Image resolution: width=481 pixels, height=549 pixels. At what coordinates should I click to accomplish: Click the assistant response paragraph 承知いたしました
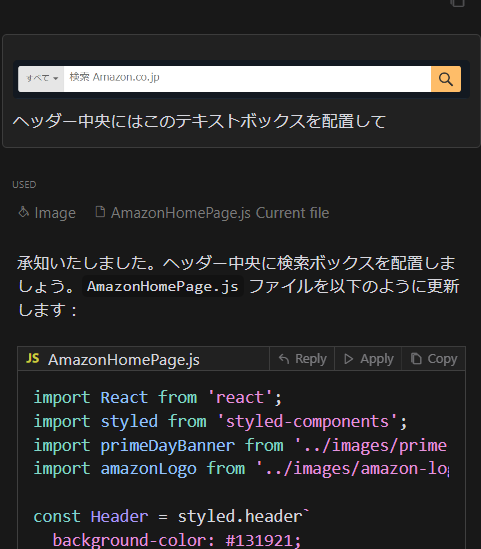pyautogui.click(x=238, y=286)
